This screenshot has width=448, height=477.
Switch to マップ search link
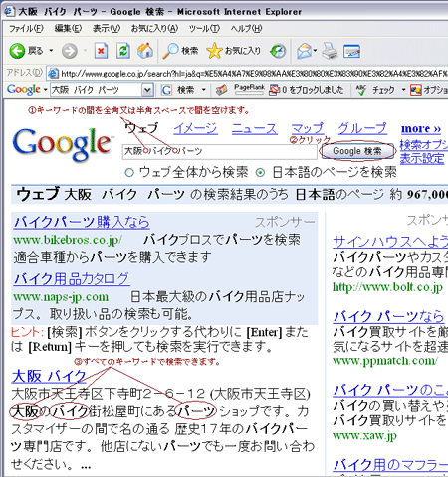(308, 128)
